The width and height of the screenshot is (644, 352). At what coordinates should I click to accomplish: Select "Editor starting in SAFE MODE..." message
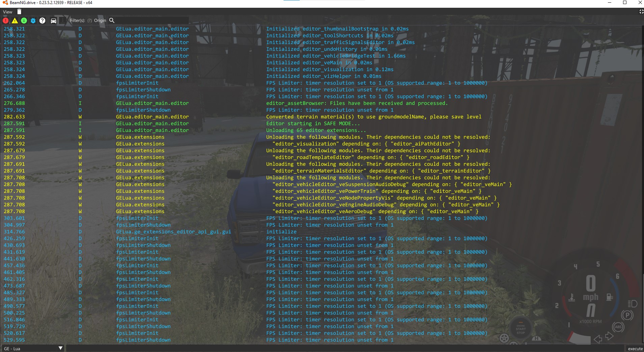click(x=313, y=124)
